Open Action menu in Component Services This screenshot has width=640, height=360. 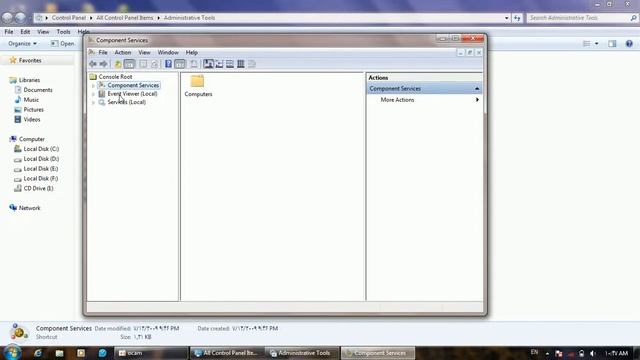point(123,52)
